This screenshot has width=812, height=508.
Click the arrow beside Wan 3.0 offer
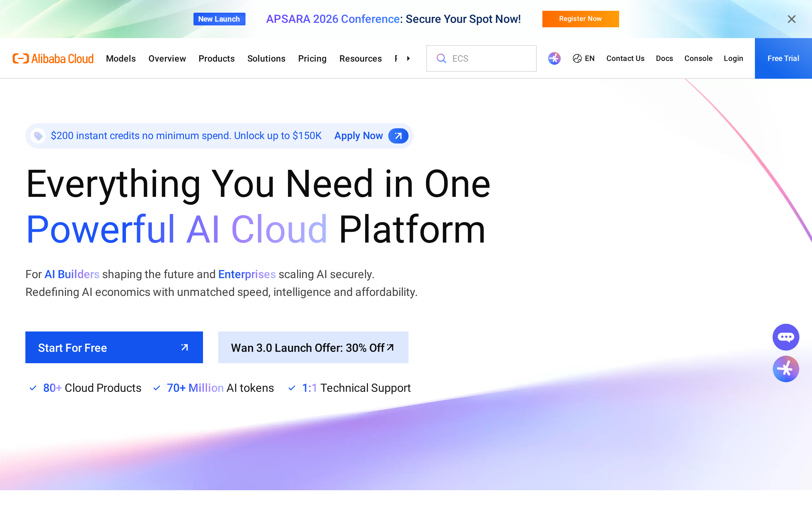[390, 347]
